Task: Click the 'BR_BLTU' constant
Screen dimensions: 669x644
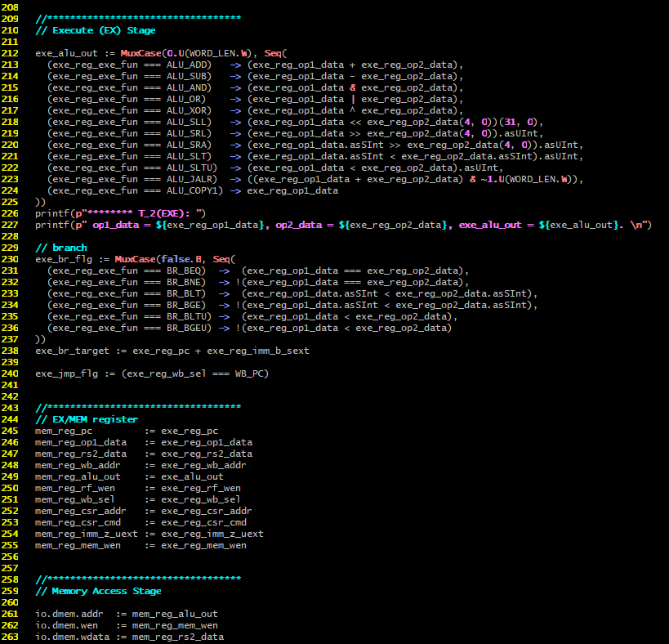Action: 186,316
